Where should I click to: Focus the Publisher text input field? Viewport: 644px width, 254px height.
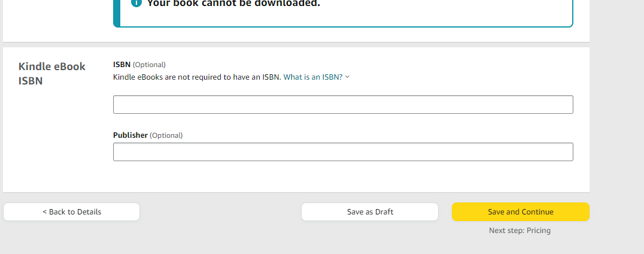343,152
